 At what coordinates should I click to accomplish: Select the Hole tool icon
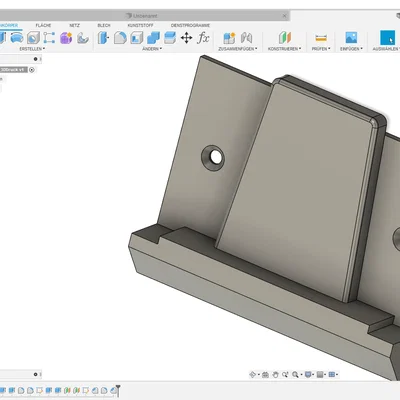[x=33, y=38]
